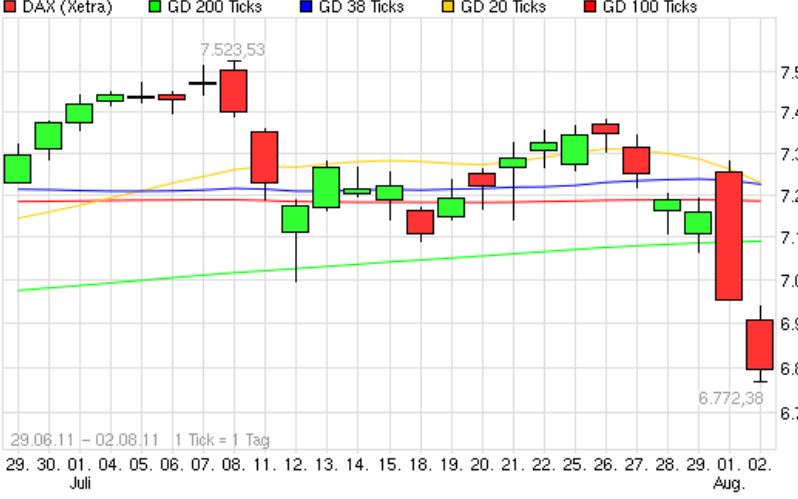The height and width of the screenshot is (499, 798).
Task: Select the DAX (Xetra) legend label
Action: click(x=67, y=7)
